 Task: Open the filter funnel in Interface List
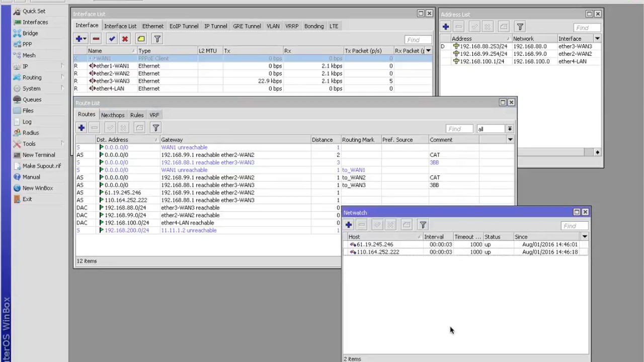pos(157,39)
